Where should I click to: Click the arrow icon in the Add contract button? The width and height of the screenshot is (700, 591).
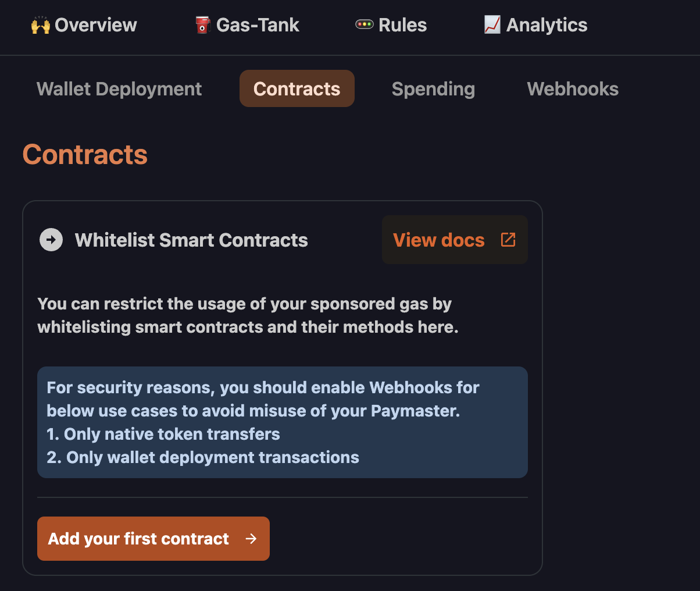(x=251, y=539)
